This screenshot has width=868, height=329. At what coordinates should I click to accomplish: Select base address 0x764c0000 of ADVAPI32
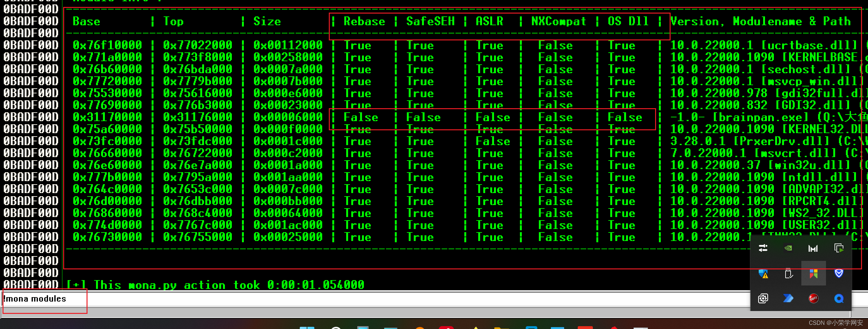point(107,189)
